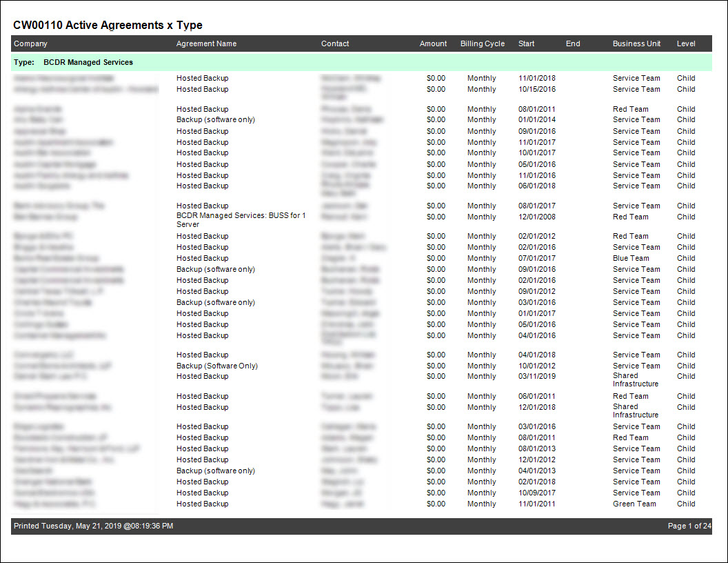Click the Level column header
The height and width of the screenshot is (563, 728).
[x=686, y=43]
